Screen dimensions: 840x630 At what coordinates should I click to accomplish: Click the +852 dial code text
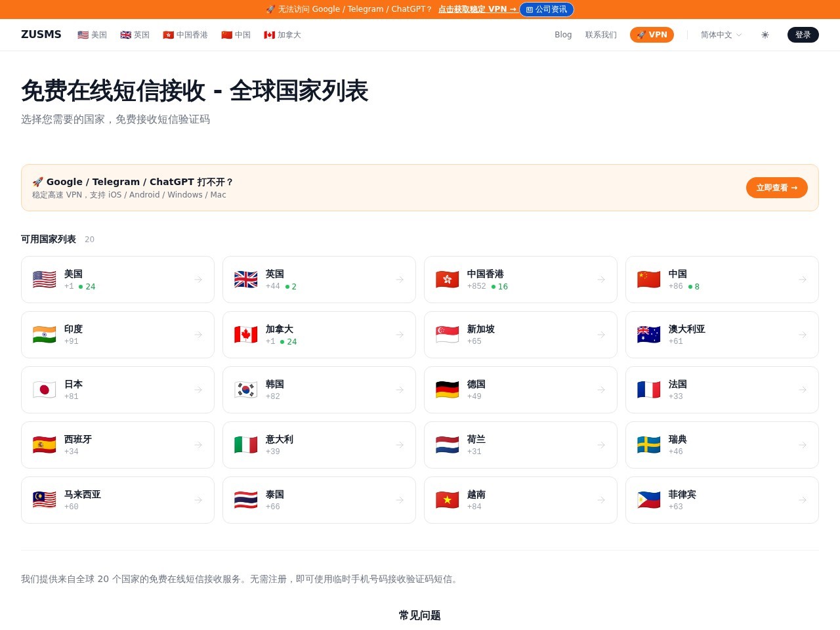click(476, 286)
